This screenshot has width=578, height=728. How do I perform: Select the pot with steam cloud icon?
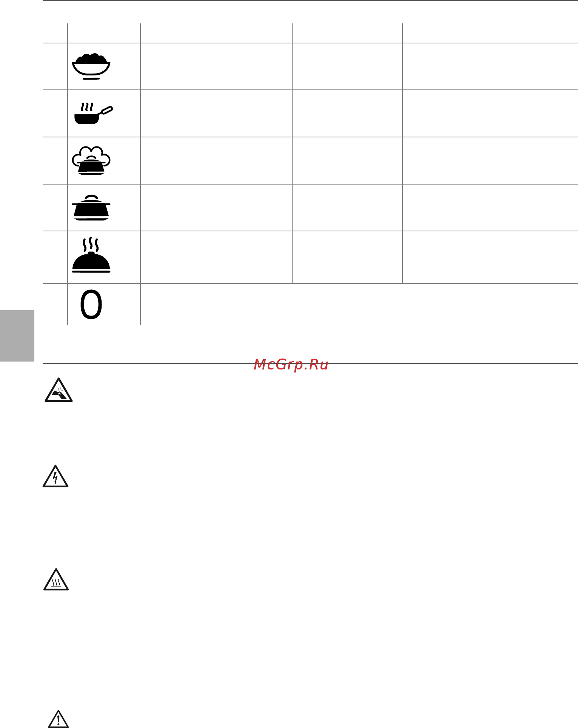coord(91,160)
